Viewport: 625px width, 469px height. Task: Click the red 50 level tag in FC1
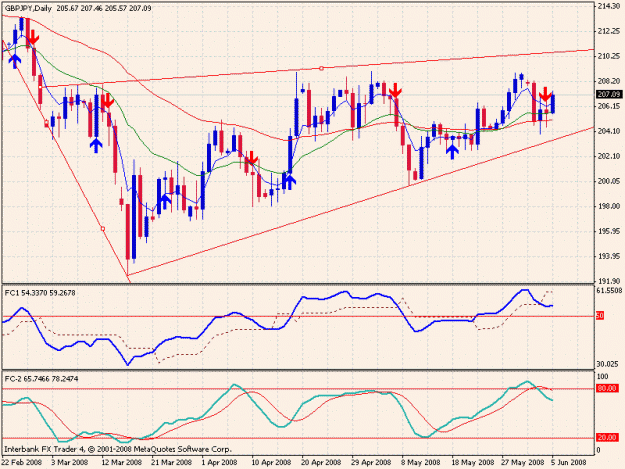600,316
